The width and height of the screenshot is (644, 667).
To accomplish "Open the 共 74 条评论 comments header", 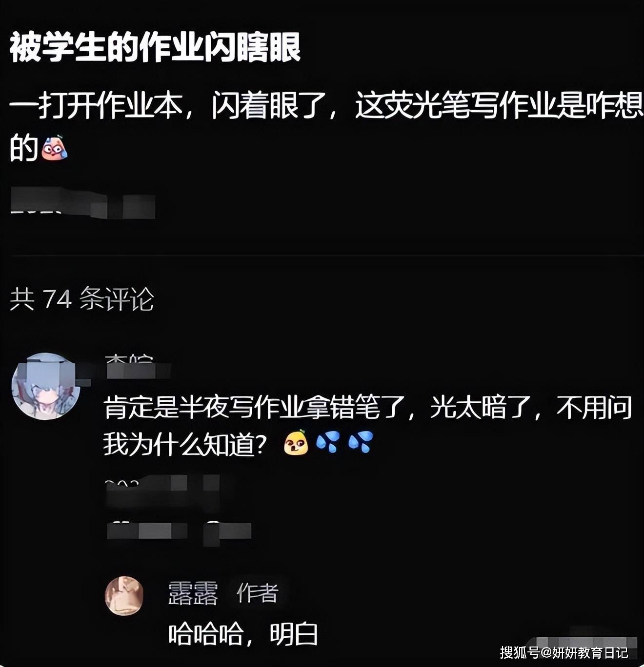I will [x=82, y=299].
